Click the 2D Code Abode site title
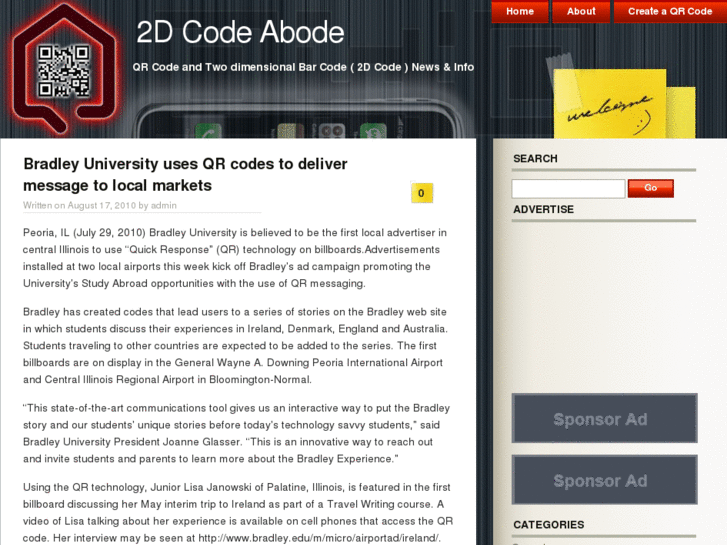The width and height of the screenshot is (727, 545). [240, 32]
